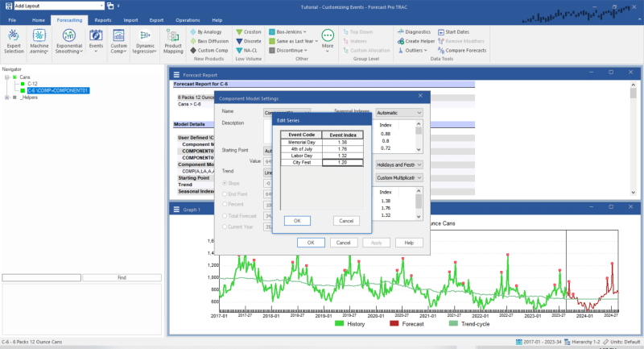Click the Hierarchy 1-2 status bar item
644x349 pixels.
(582, 342)
